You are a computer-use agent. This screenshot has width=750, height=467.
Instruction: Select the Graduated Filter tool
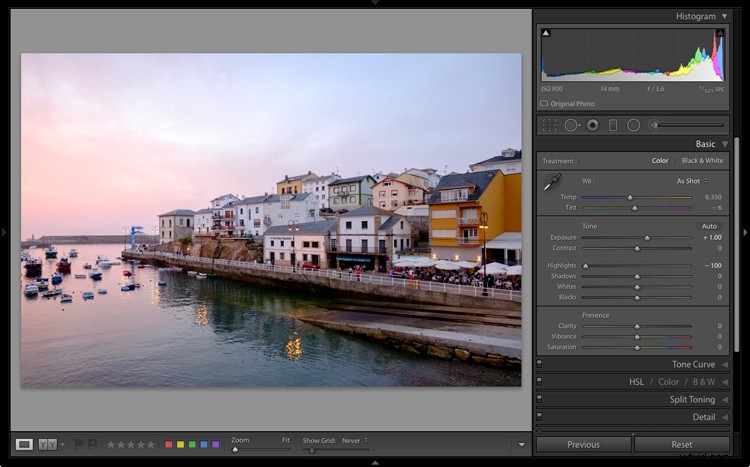click(x=613, y=125)
